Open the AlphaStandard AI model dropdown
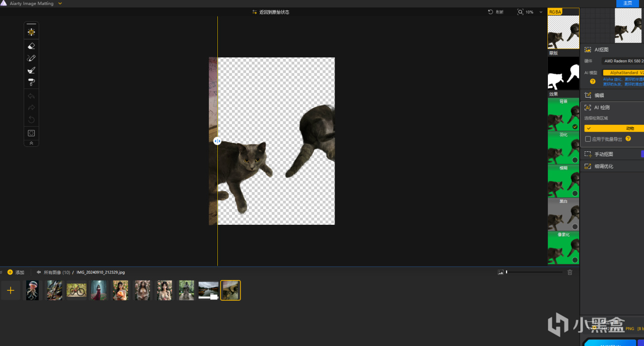 click(623, 72)
